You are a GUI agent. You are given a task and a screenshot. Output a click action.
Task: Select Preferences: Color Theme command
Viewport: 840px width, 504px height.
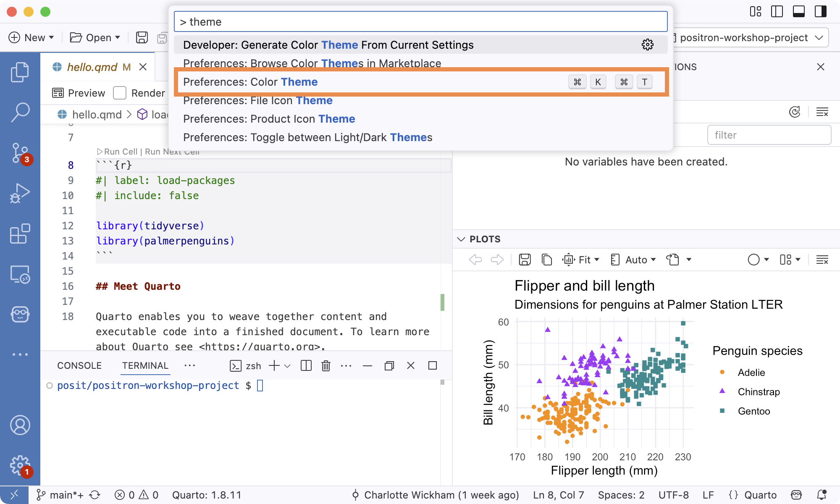point(421,82)
